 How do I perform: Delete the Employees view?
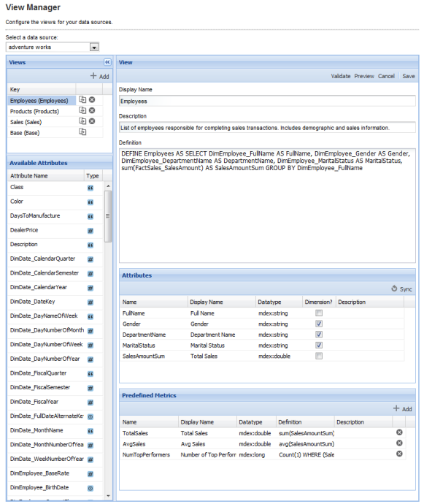click(x=92, y=99)
